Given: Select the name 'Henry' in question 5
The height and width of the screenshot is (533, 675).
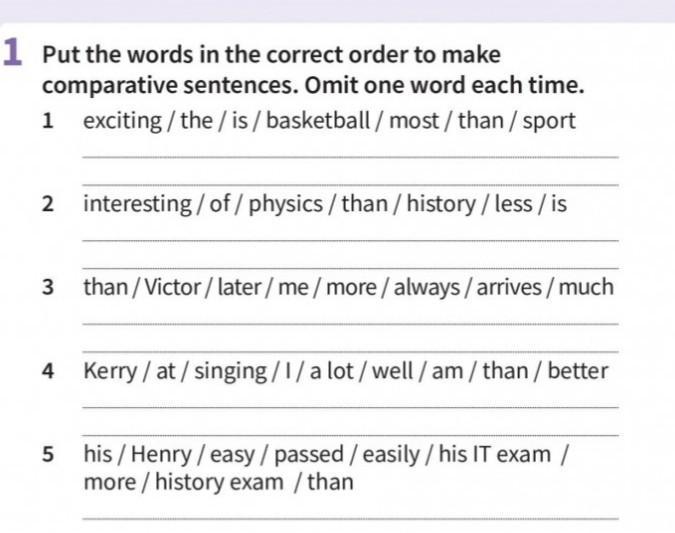Looking at the screenshot, I should pyautogui.click(x=161, y=455).
